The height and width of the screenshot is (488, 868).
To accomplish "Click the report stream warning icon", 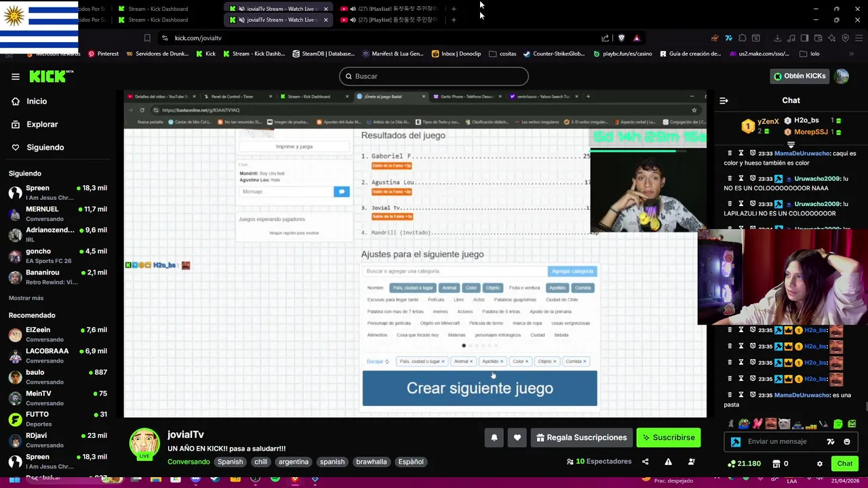I will click(x=668, y=462).
